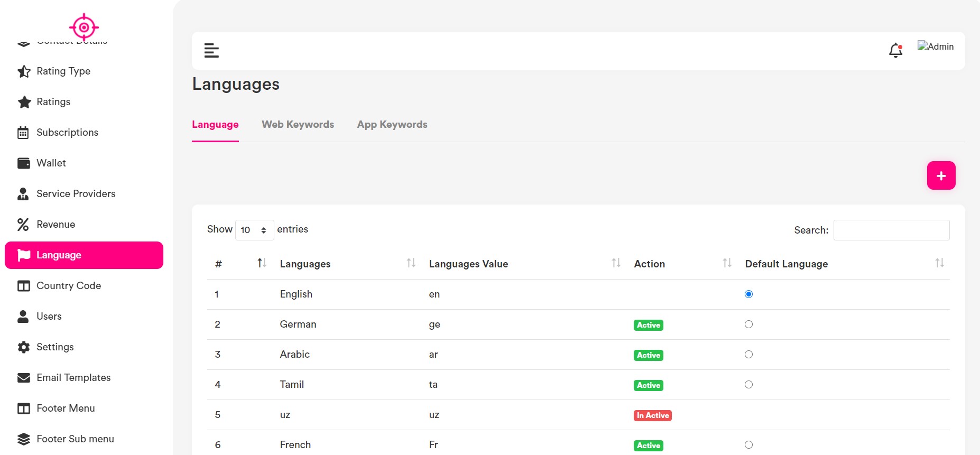Image resolution: width=980 pixels, height=455 pixels.
Task: Select the Arabic default language radio
Action: [x=748, y=355]
